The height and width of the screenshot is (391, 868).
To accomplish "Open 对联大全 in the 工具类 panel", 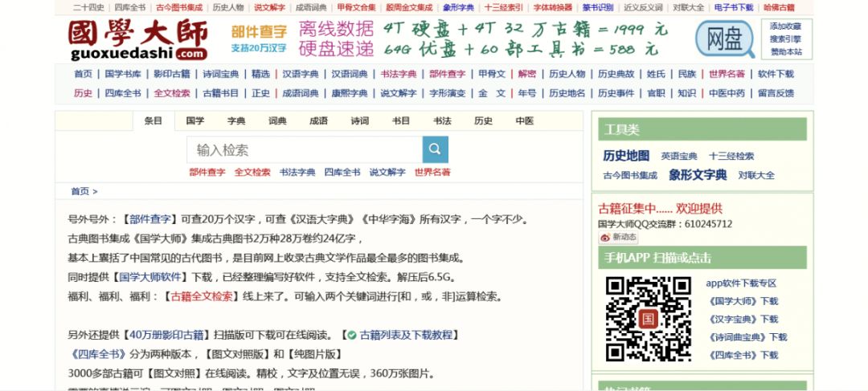I will pyautogui.click(x=756, y=175).
